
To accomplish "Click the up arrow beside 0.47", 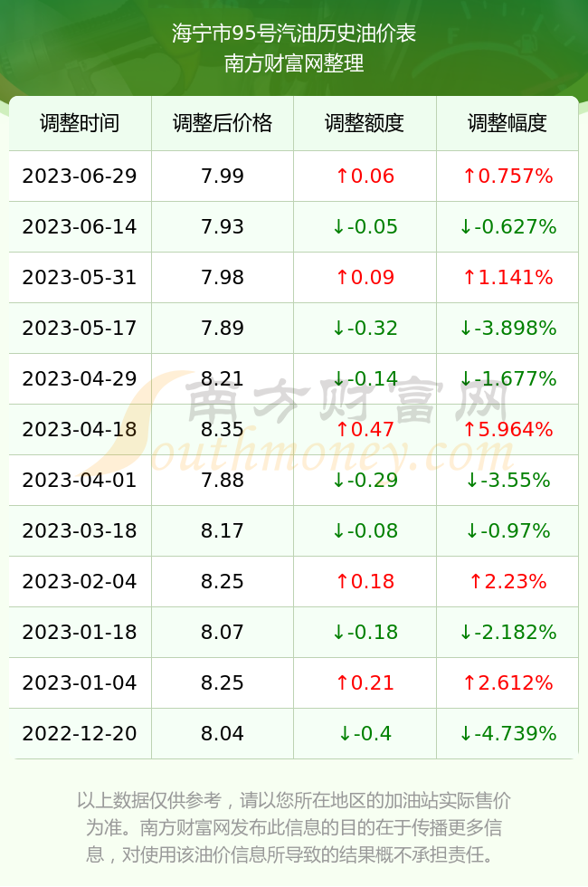I will 342,429.
